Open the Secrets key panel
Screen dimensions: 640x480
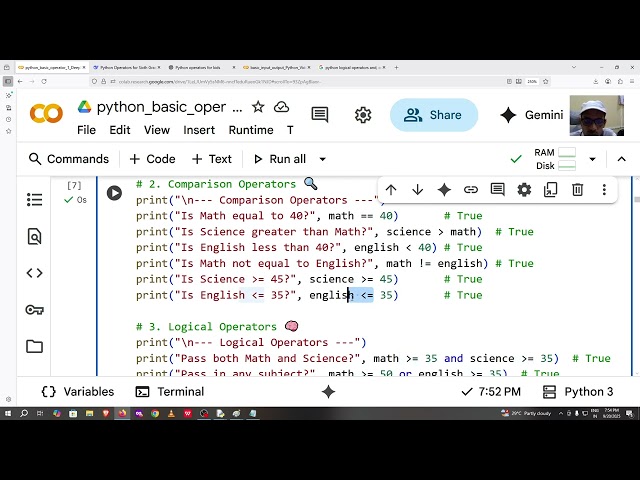click(34, 310)
